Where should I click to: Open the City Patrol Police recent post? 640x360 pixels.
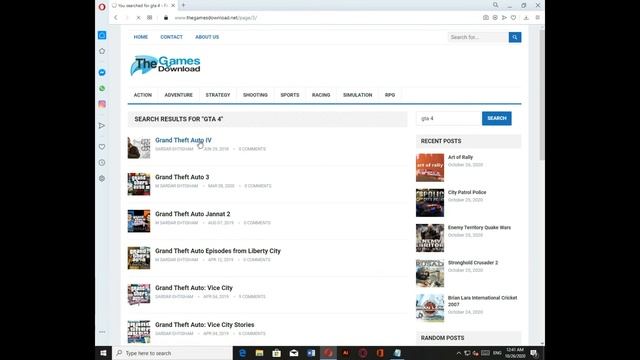coord(467,192)
